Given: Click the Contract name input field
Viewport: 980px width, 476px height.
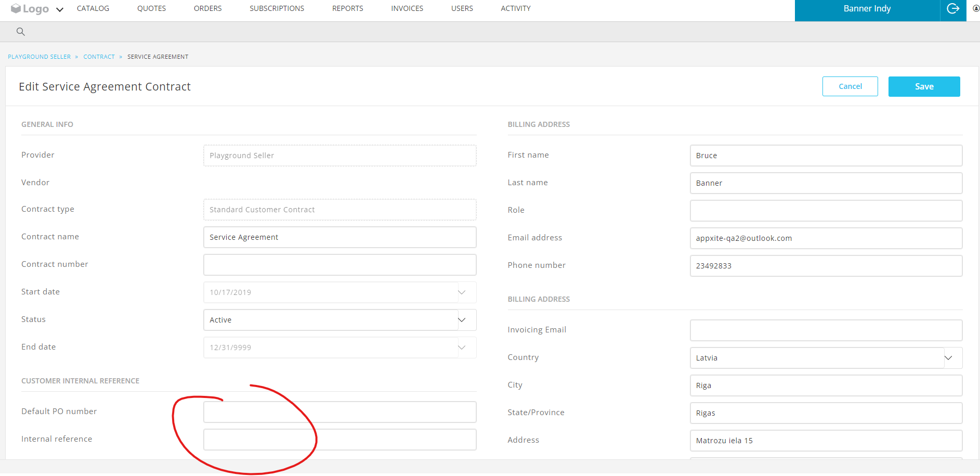Looking at the screenshot, I should click(x=339, y=237).
